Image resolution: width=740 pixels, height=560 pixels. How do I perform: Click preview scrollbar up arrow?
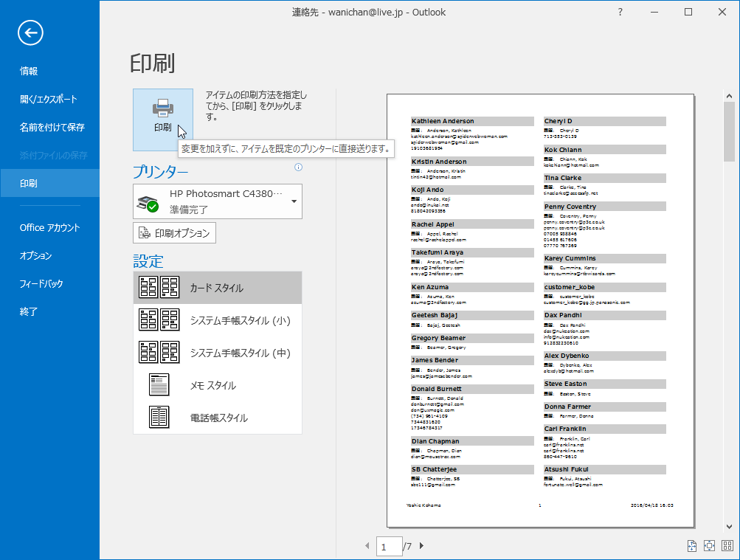[729, 96]
